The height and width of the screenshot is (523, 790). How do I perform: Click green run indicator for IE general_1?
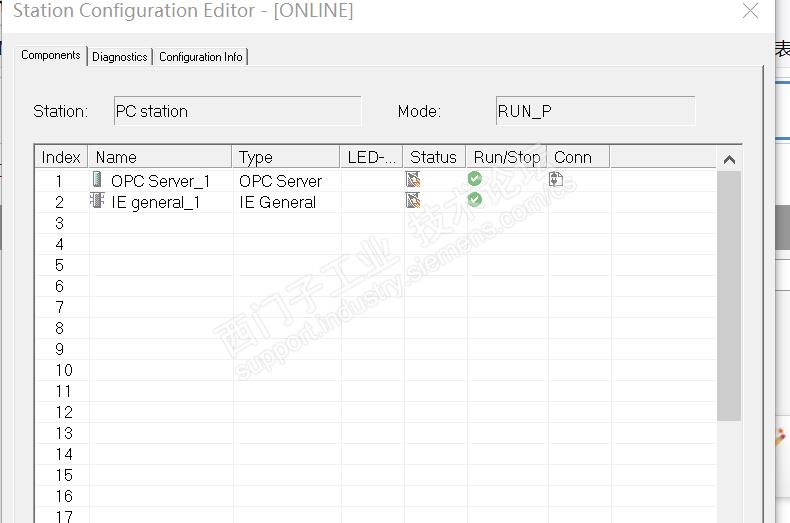(475, 200)
